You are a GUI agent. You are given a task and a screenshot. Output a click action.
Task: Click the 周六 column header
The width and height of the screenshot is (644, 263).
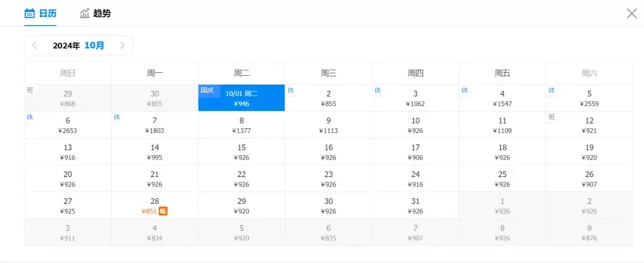click(589, 73)
